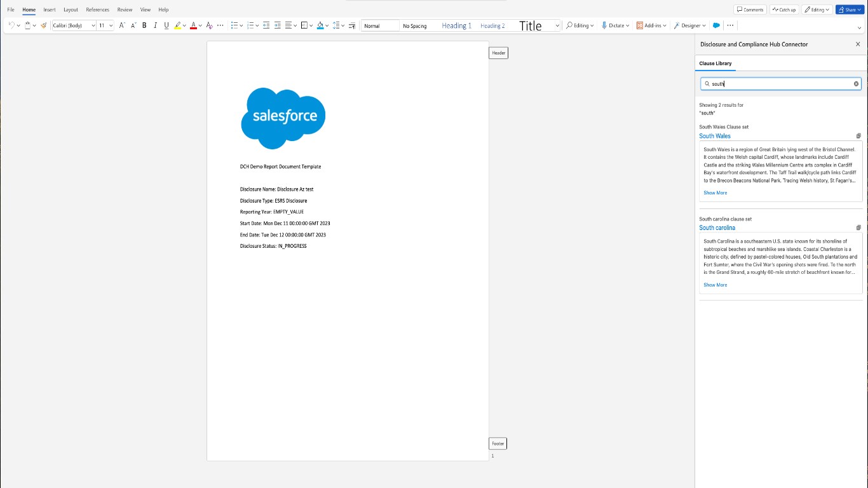Apply the blue shading fill color
This screenshot has width=868, height=488.
tap(320, 25)
